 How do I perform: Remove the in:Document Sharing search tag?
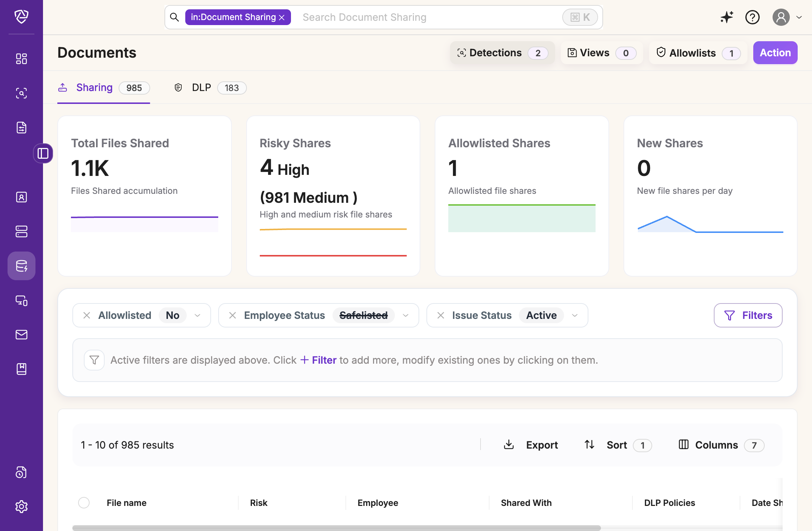click(282, 18)
